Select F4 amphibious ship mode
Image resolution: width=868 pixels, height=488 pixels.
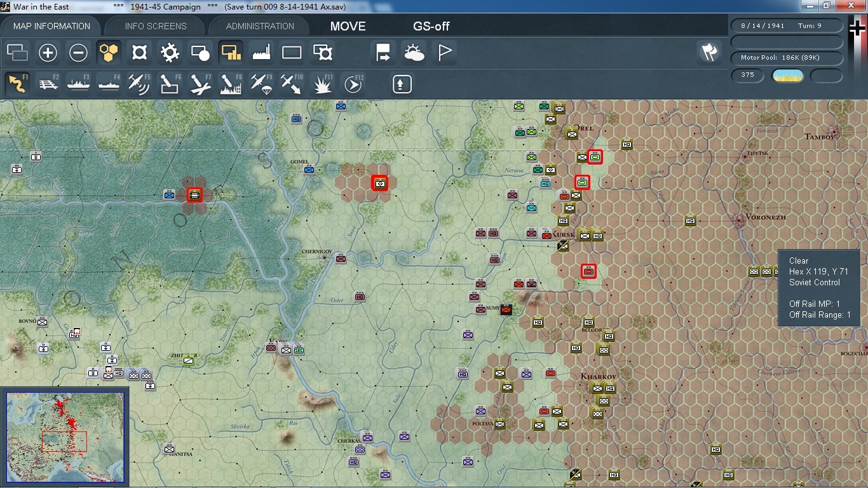tap(109, 84)
